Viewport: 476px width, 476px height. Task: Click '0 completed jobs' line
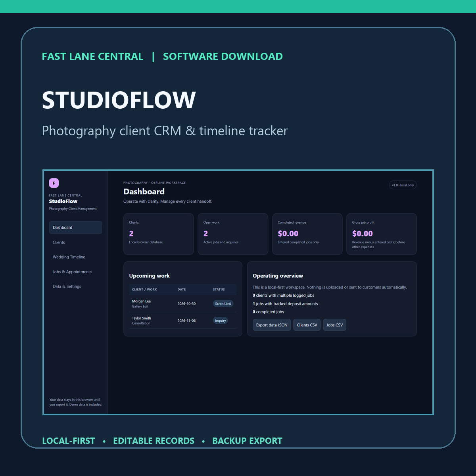click(x=268, y=312)
